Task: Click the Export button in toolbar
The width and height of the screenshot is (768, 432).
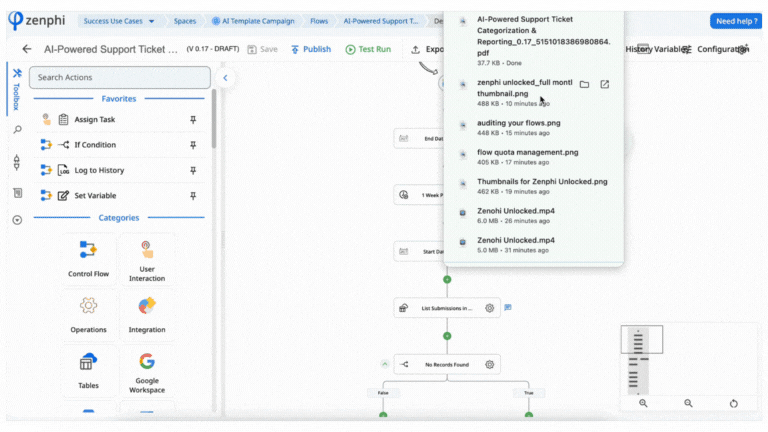Action: (427, 49)
